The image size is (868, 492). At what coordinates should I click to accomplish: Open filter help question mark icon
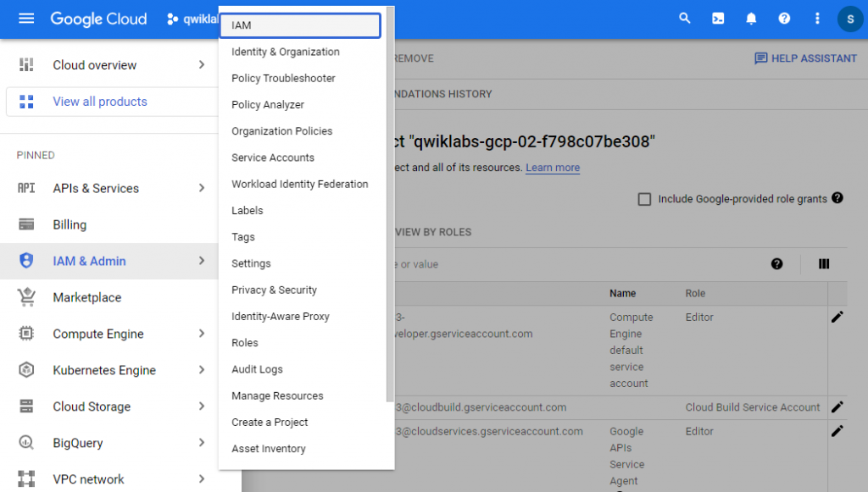point(776,263)
